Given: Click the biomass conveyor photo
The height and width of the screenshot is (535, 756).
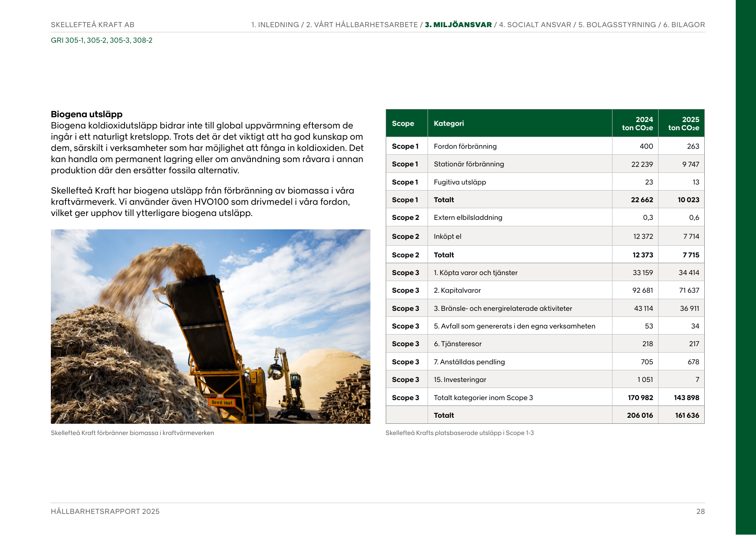Looking at the screenshot, I should click(x=210, y=326).
